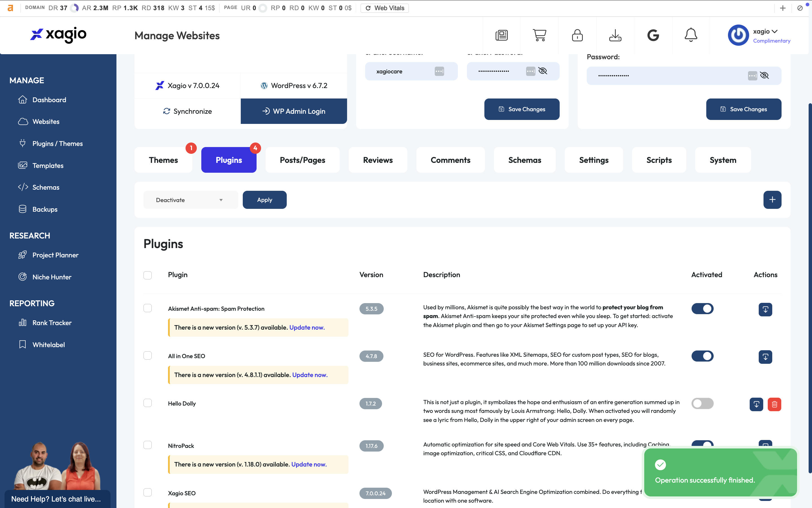Screen dimensions: 812x508
Task: Check the Hello Dolly checkbox
Action: (x=148, y=403)
